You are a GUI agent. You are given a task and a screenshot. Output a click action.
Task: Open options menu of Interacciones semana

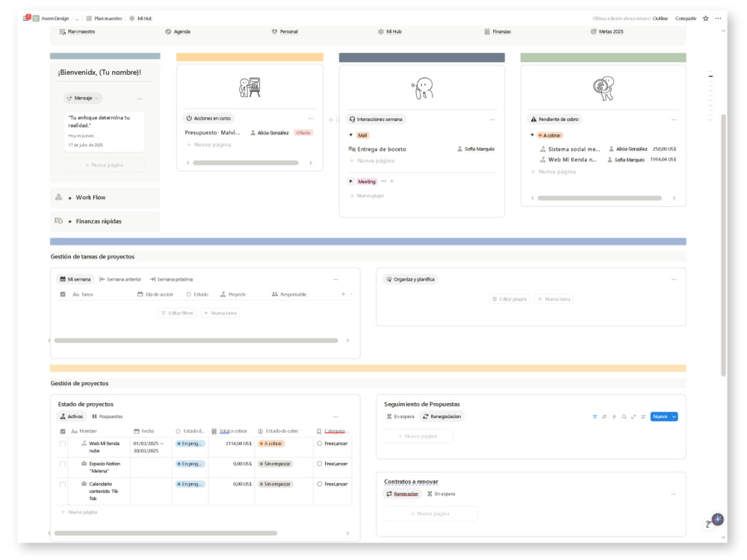[x=492, y=119]
